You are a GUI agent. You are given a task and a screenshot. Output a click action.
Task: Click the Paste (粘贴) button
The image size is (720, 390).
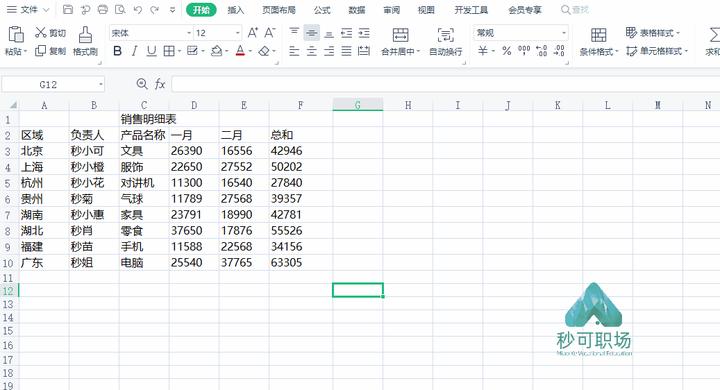(x=16, y=40)
